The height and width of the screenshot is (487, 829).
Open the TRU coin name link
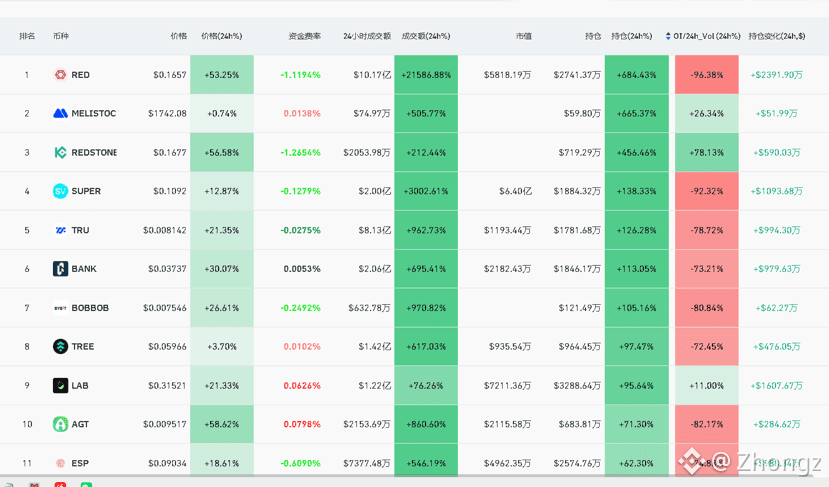point(80,230)
